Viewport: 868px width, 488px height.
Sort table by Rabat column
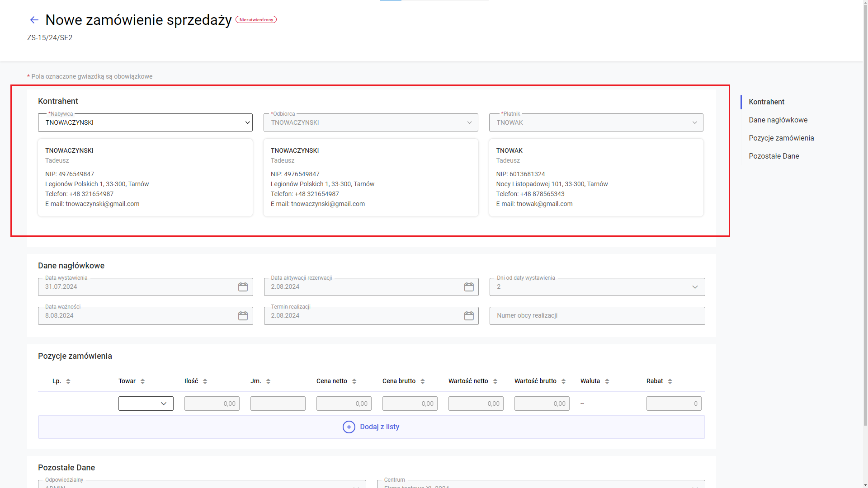click(x=670, y=381)
